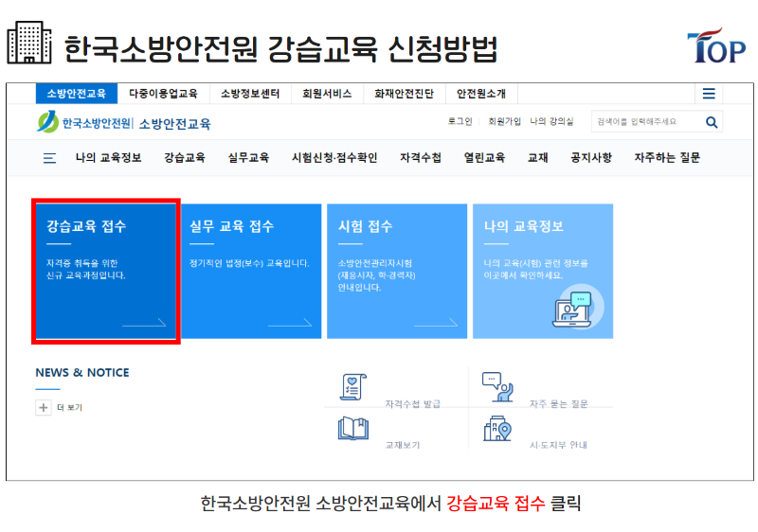
Task: Open the 실무교육 menu
Action: 248,158
